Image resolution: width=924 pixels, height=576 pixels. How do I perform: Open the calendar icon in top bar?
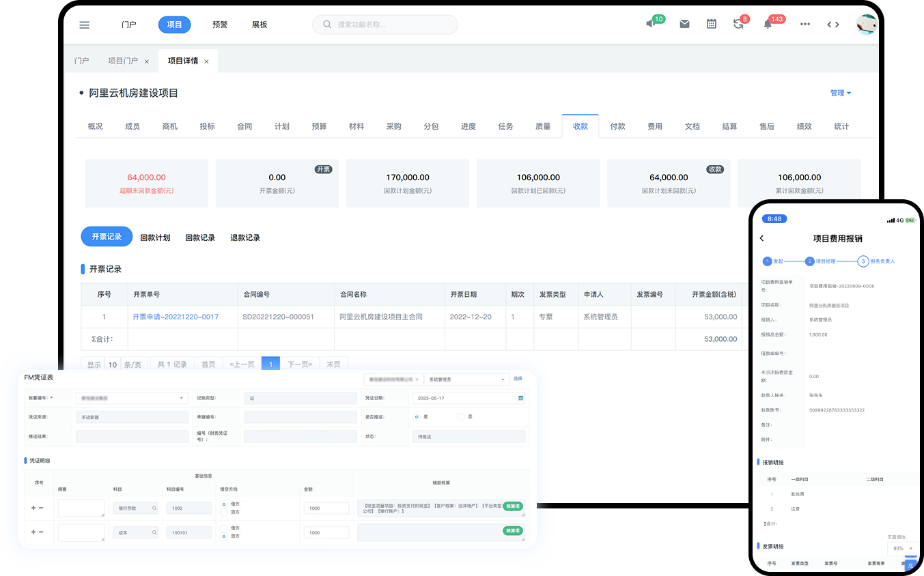(x=712, y=24)
